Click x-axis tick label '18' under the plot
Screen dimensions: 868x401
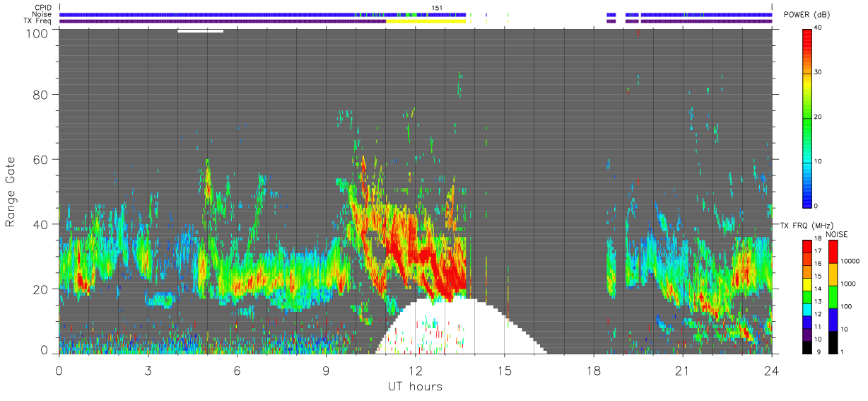(593, 371)
